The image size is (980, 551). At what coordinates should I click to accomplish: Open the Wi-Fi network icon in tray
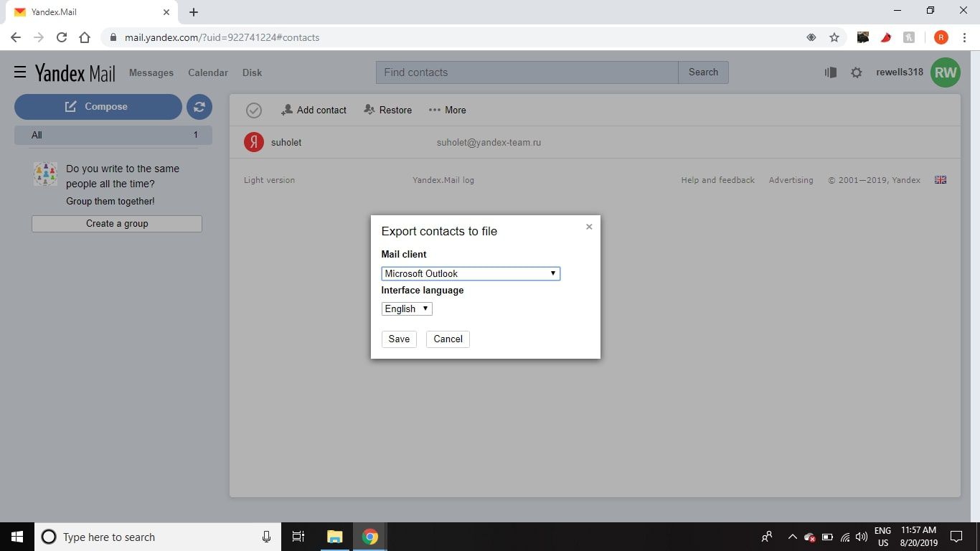pyautogui.click(x=845, y=537)
